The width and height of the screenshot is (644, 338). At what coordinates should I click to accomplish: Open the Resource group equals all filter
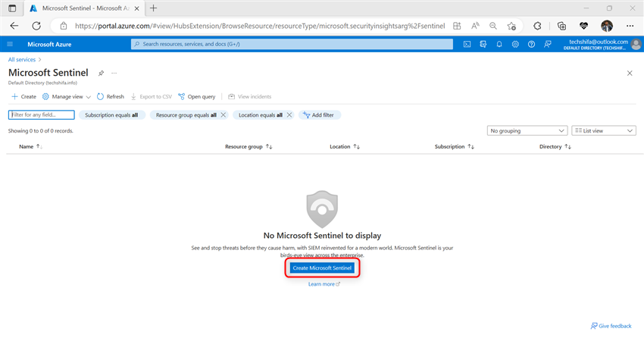coord(186,115)
